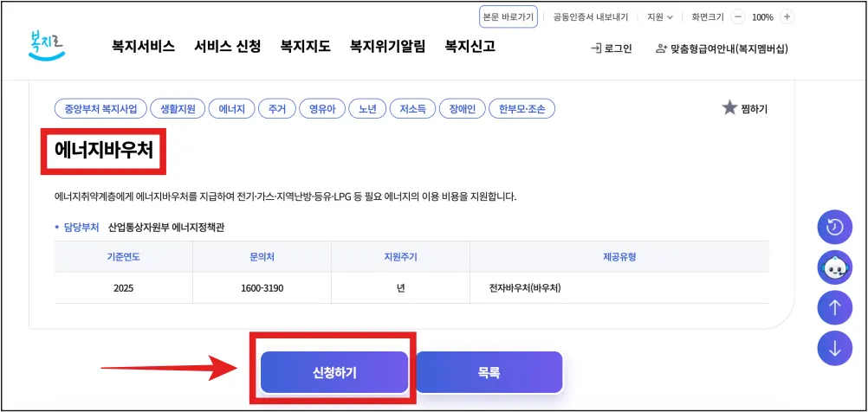Click the scroll-to-bottom arrow icon
Viewport: 868px width, 412px height.
coord(835,349)
